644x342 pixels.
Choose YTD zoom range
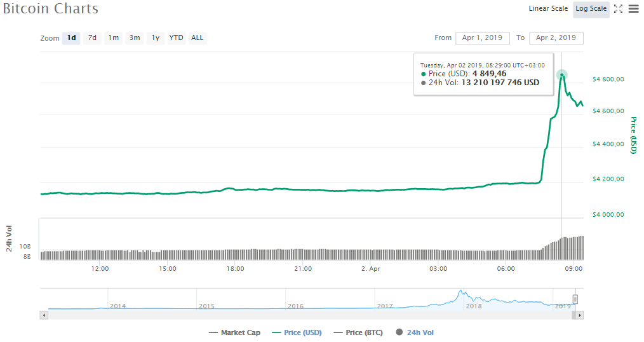(176, 38)
